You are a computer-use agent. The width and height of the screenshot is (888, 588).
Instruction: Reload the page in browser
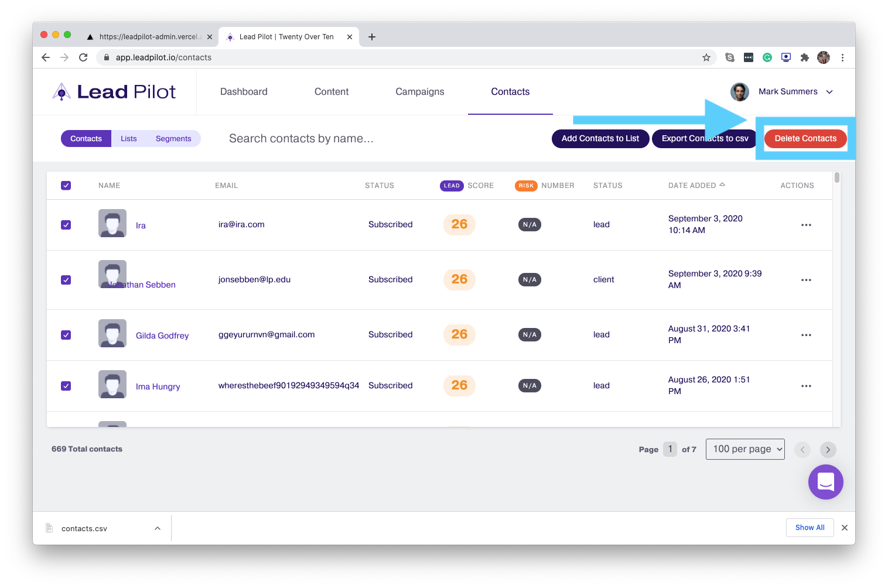pos(83,57)
